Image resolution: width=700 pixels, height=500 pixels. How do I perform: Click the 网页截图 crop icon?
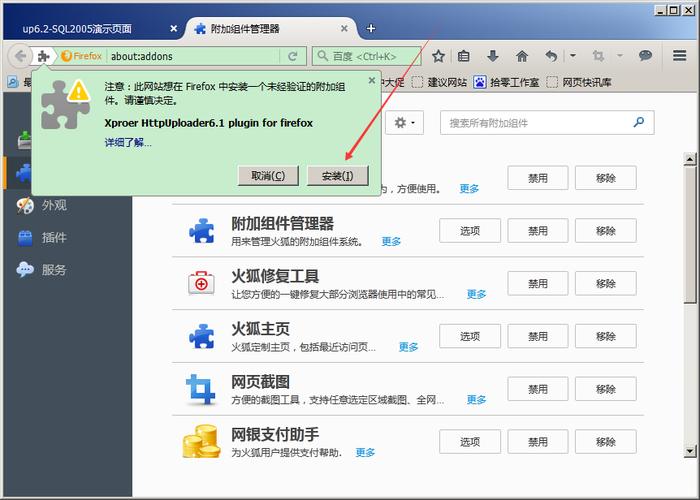(x=200, y=389)
